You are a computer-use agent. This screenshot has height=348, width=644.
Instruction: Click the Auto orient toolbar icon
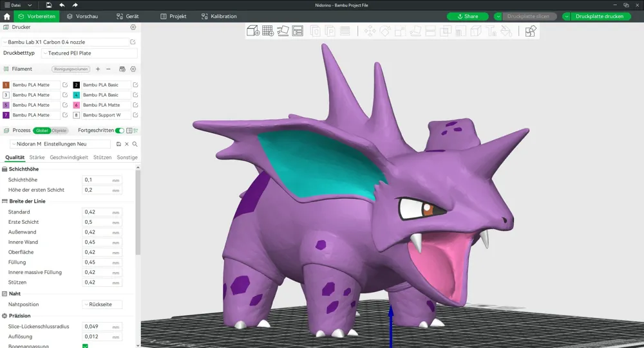[283, 31]
